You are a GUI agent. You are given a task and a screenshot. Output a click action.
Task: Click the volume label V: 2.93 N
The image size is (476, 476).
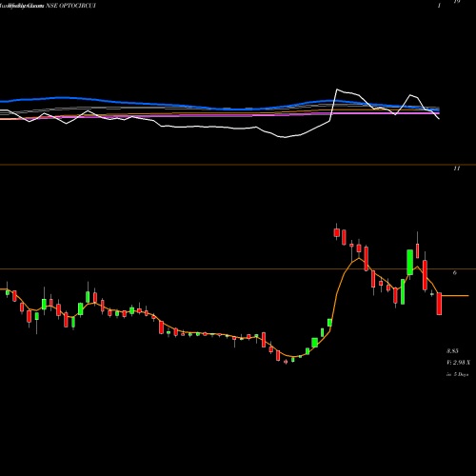[x=458, y=363]
